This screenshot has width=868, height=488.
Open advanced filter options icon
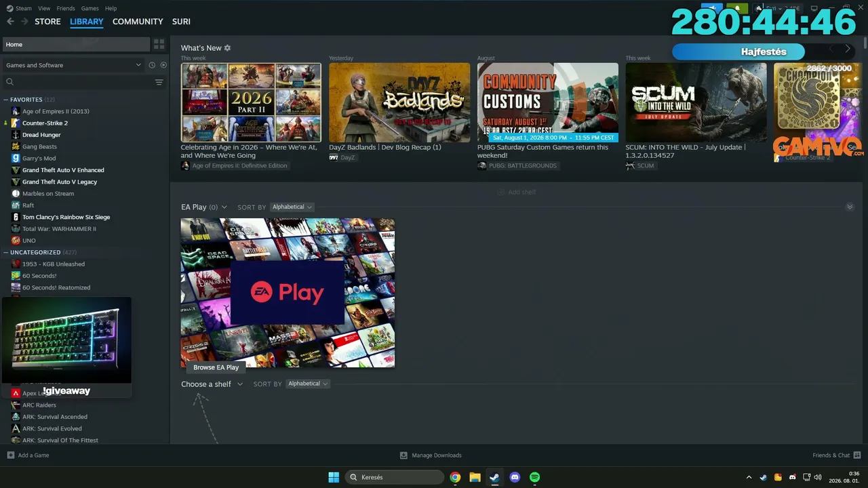coord(159,82)
